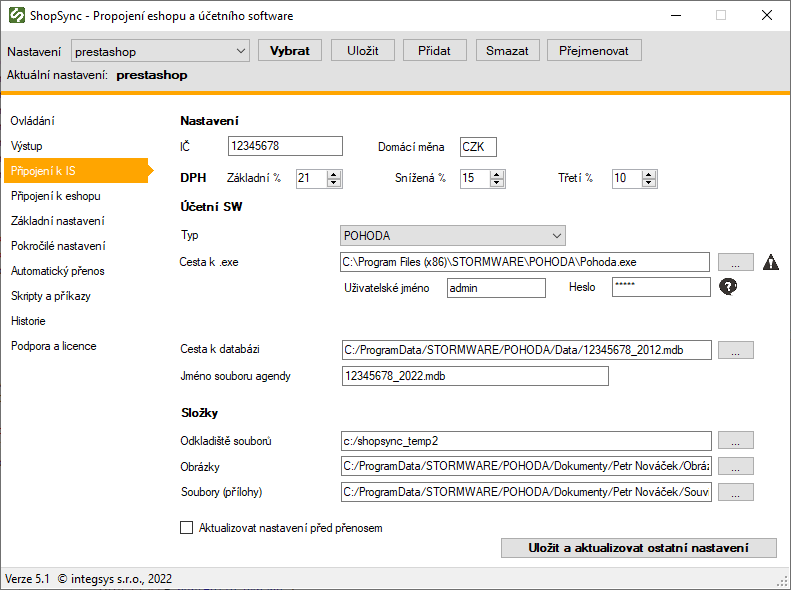Browse for Odkladiště souborů folder
Viewport: 791px width, 590px height.
tap(735, 441)
